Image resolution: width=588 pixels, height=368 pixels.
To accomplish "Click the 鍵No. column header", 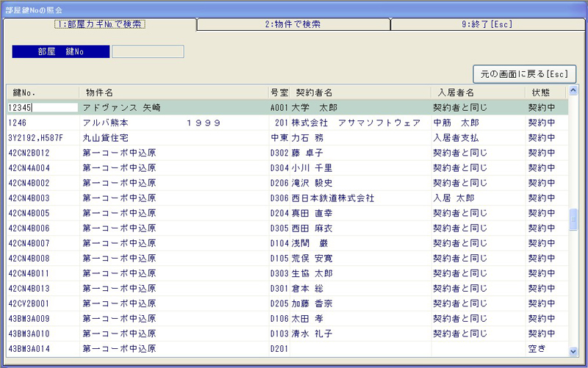I will (43, 93).
